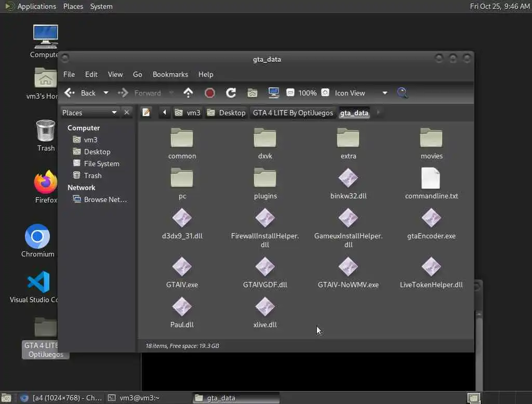Select the GTAIV-NoWMV.exe file

pyautogui.click(x=348, y=273)
